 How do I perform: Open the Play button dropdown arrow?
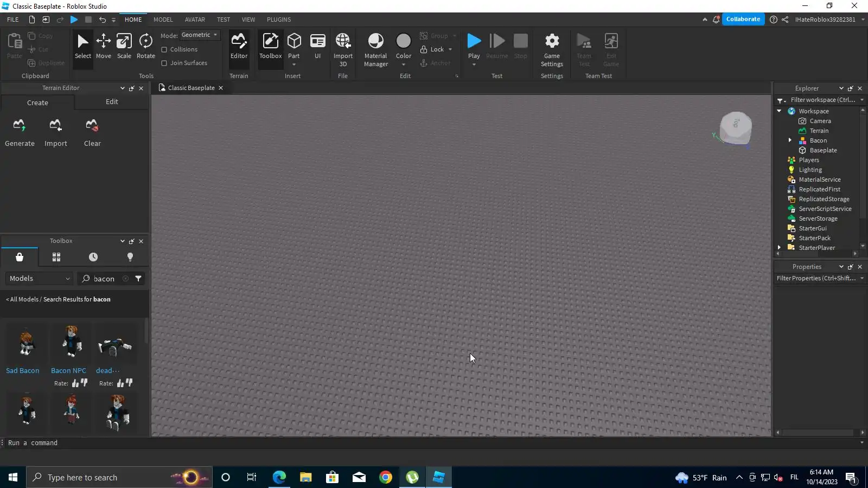click(474, 65)
